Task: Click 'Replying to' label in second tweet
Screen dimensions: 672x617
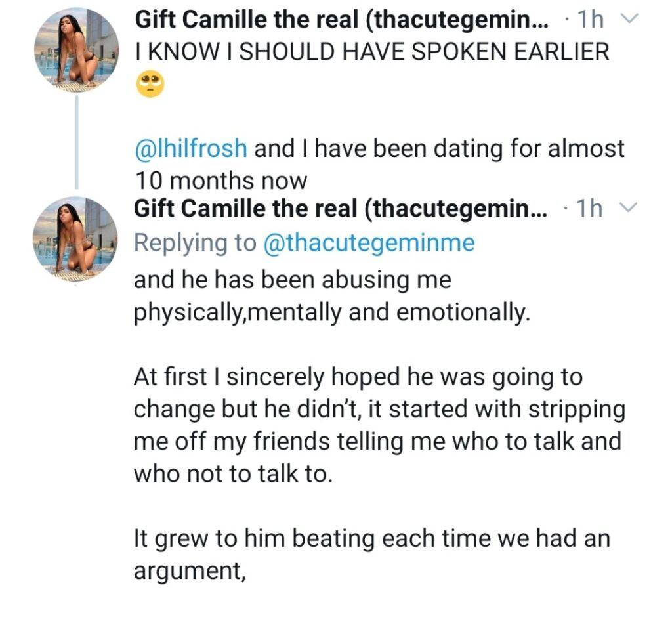Action: tap(196, 243)
